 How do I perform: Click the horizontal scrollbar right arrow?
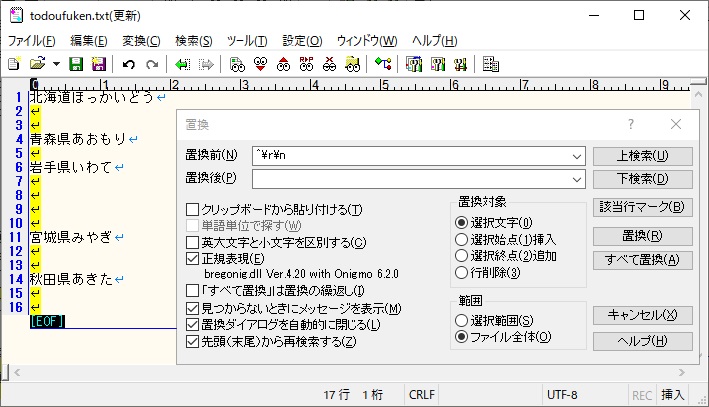tap(681, 373)
